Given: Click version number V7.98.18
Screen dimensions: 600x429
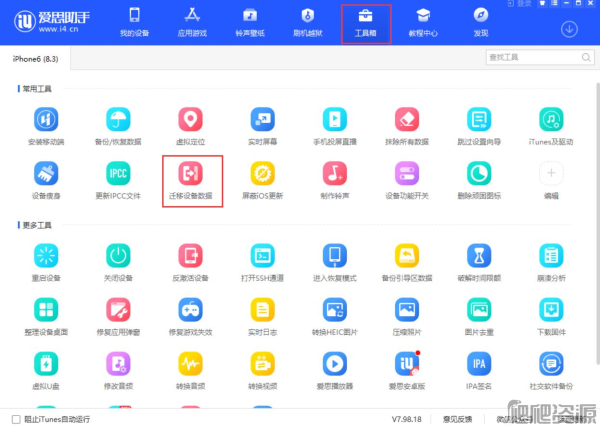Looking at the screenshot, I should coord(406,419).
